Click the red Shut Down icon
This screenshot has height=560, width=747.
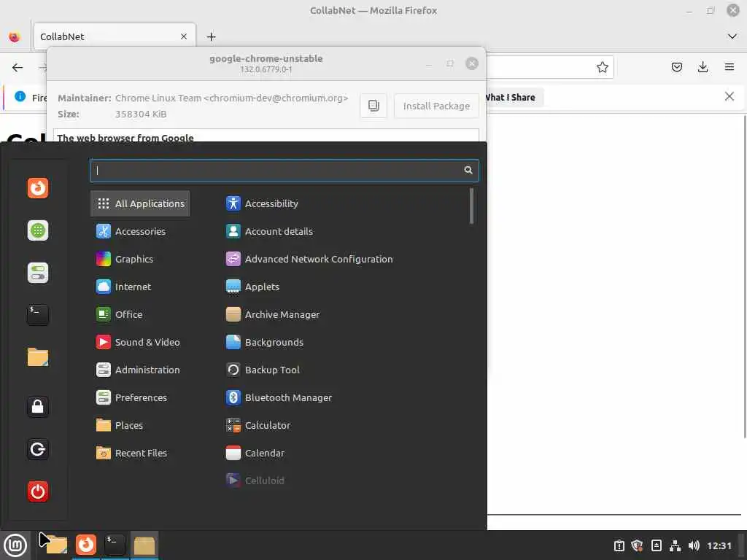tap(38, 491)
